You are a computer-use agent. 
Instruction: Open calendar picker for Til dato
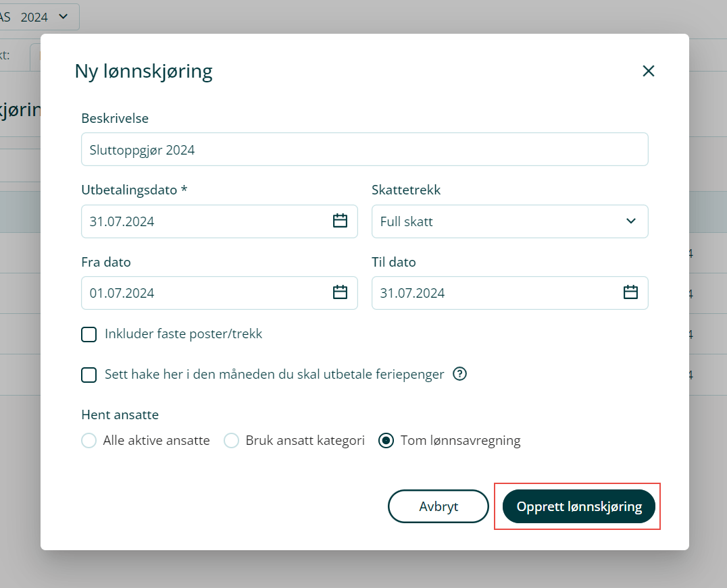(630, 292)
